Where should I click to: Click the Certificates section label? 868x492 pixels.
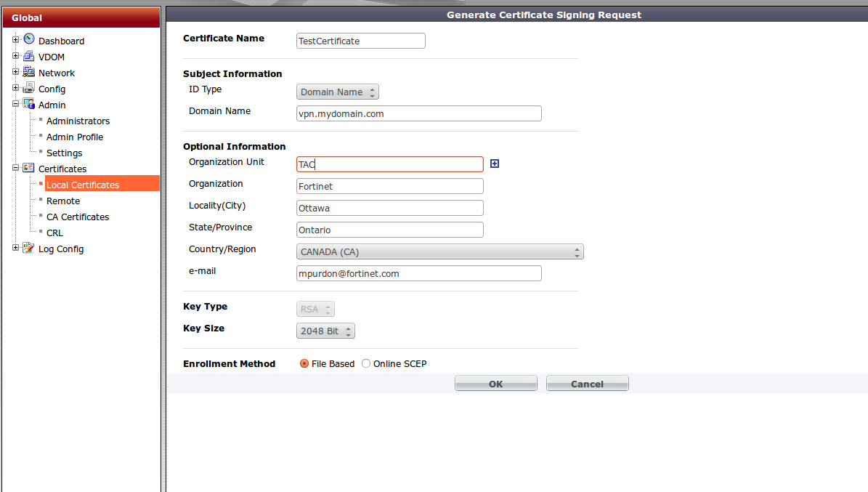pyautogui.click(x=62, y=169)
